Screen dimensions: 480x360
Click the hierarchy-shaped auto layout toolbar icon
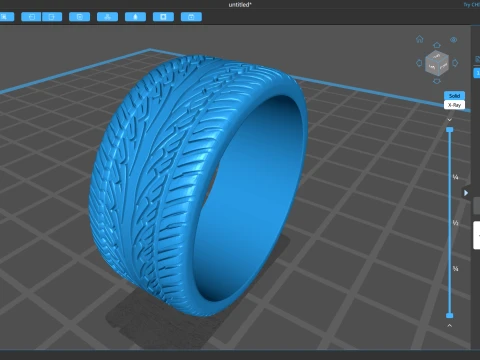(x=107, y=17)
